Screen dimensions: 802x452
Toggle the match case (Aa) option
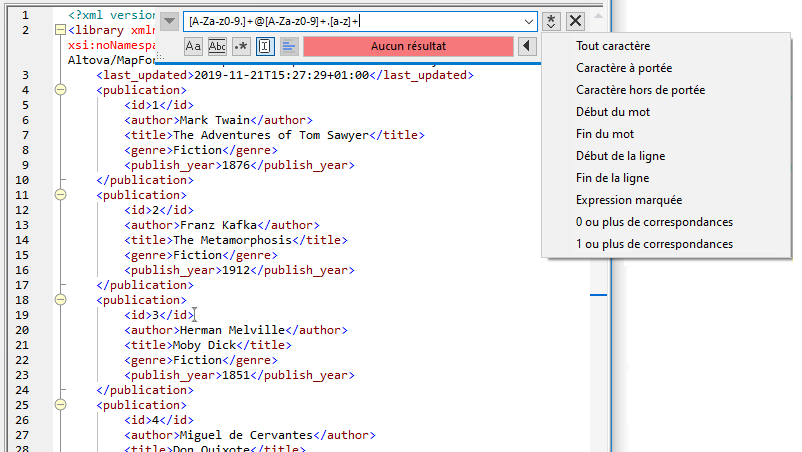click(194, 46)
